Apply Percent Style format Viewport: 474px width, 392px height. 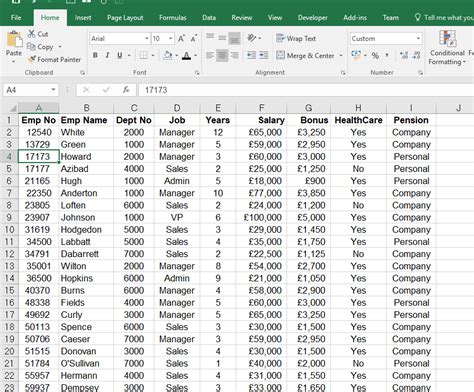375,55
